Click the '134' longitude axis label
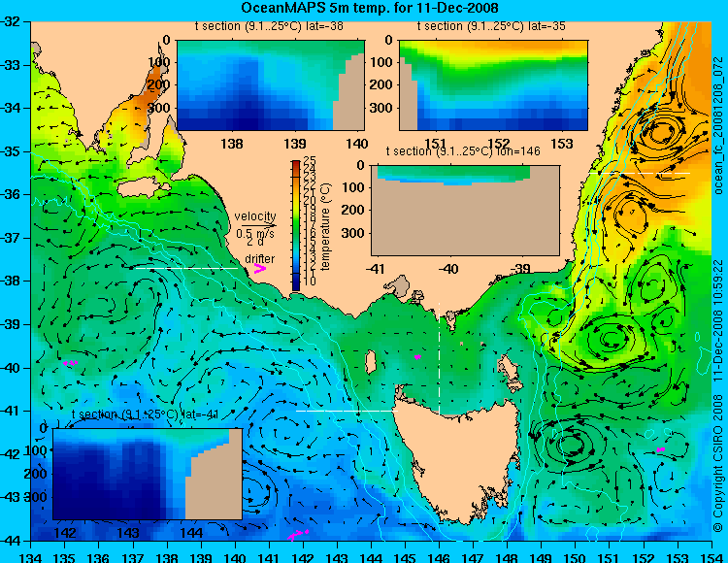Image resolution: width=728 pixels, height=563 pixels. coord(31,557)
